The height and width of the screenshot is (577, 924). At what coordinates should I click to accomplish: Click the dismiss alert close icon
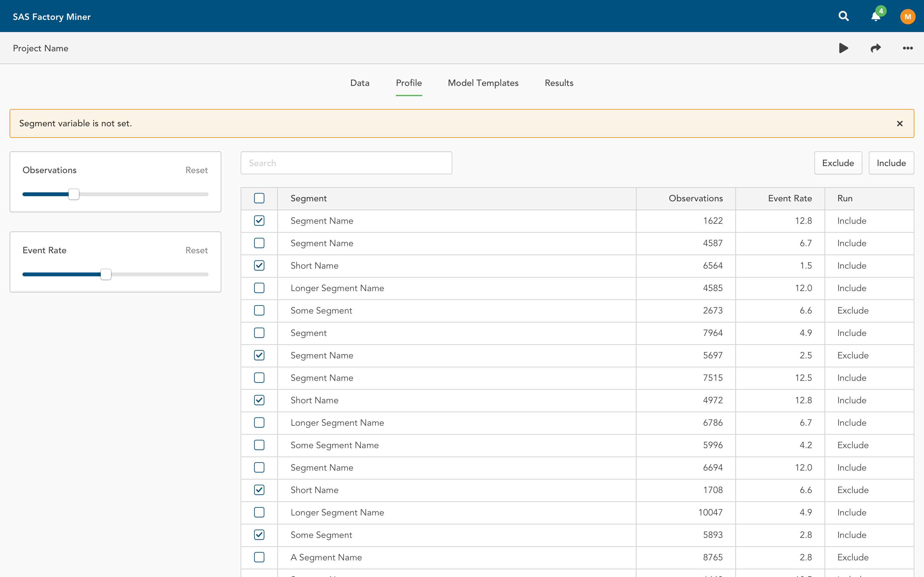(900, 123)
